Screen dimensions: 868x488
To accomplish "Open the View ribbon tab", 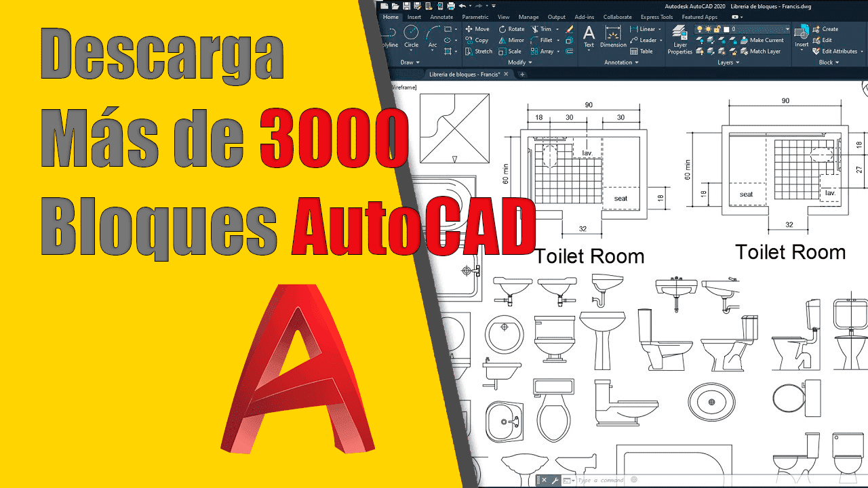I will 503,17.
